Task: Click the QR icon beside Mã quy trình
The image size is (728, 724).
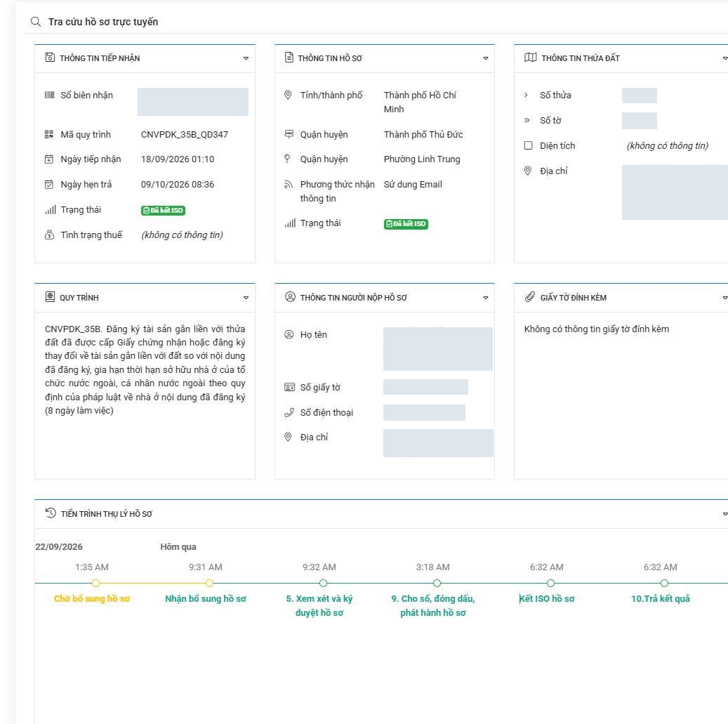Action: [49, 135]
